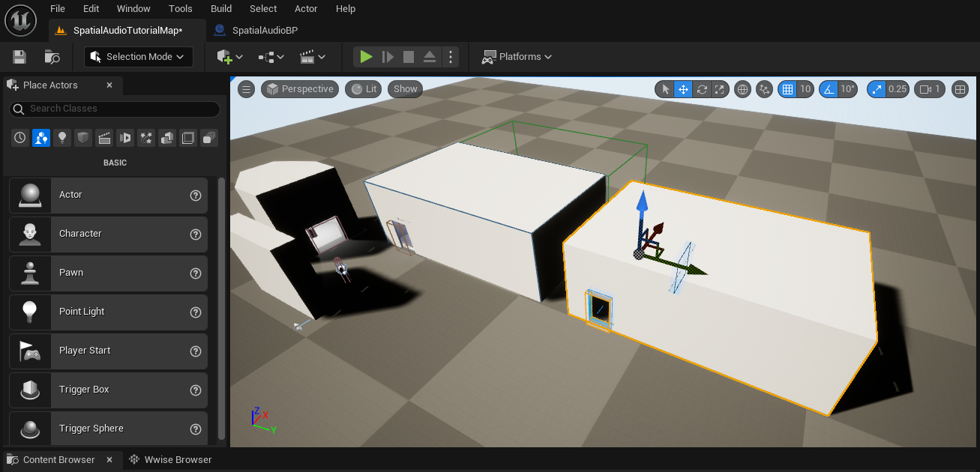The image size is (980, 472).
Task: Open the Wwise Browser panel
Action: click(x=178, y=459)
